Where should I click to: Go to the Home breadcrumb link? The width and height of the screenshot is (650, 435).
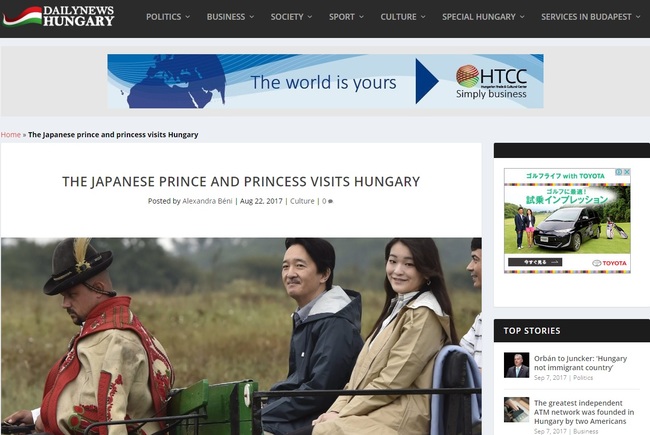(x=11, y=135)
